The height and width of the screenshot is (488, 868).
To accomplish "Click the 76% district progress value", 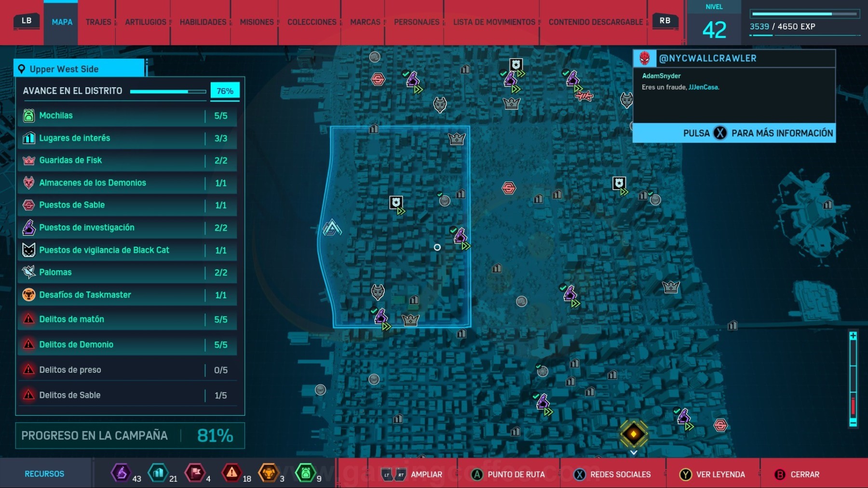I will coord(225,91).
